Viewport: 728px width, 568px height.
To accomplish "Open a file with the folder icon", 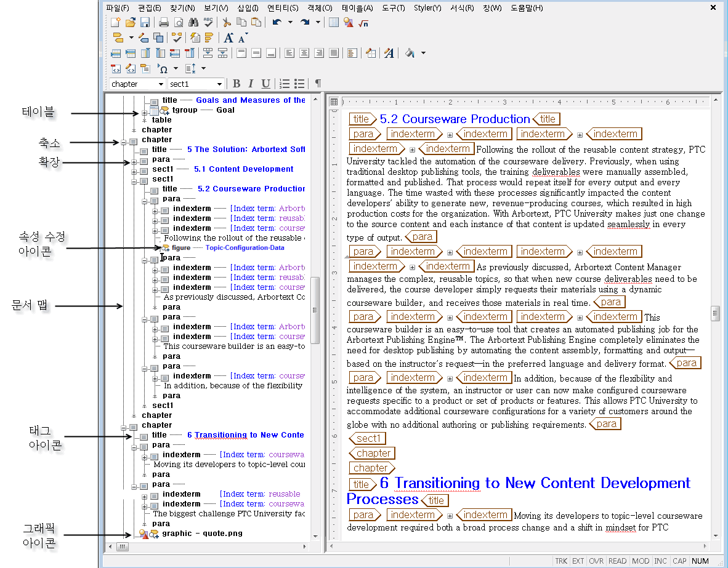I will (131, 22).
